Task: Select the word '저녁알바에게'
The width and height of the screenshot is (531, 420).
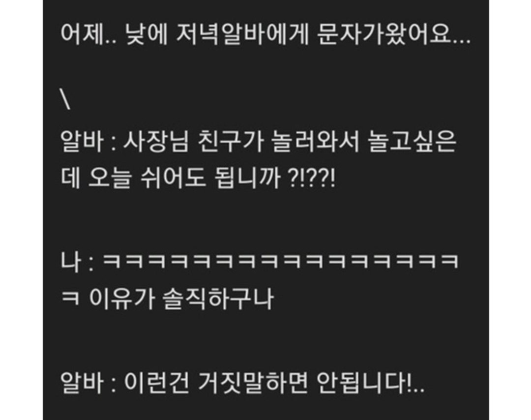Action: (x=243, y=34)
